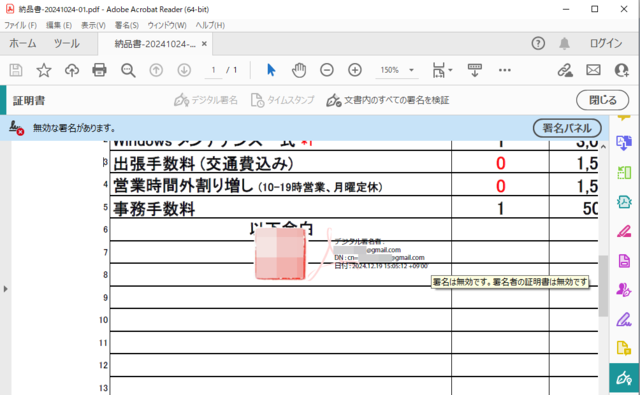Show more tools ellipsis icon
This screenshot has height=395, width=640.
504,70
